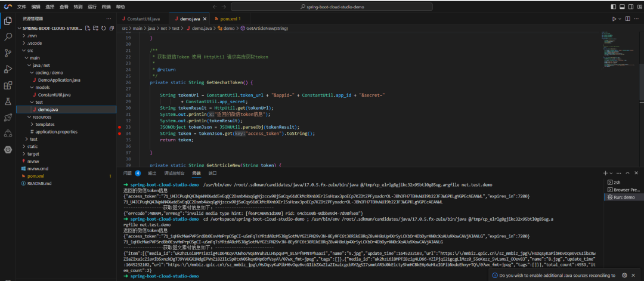Image resolution: width=644 pixels, height=281 pixels.
Task: Open the Explorer view in activity bar
Action: click(x=8, y=21)
